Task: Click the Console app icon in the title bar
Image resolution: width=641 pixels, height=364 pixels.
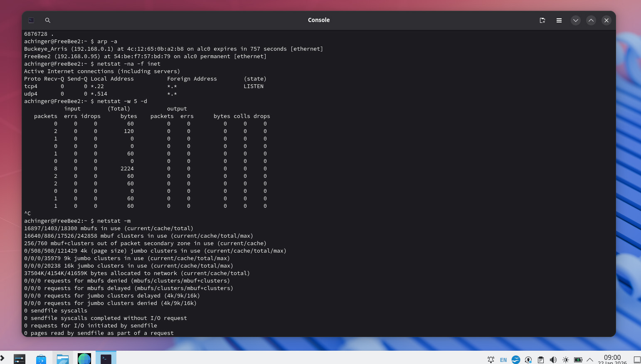Action: pyautogui.click(x=31, y=20)
